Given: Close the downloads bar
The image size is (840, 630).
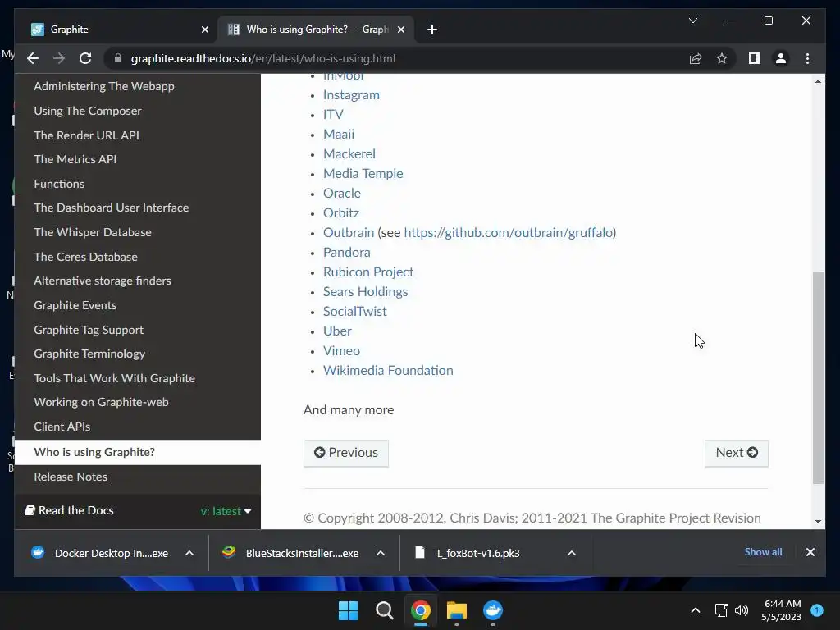Looking at the screenshot, I should [810, 552].
